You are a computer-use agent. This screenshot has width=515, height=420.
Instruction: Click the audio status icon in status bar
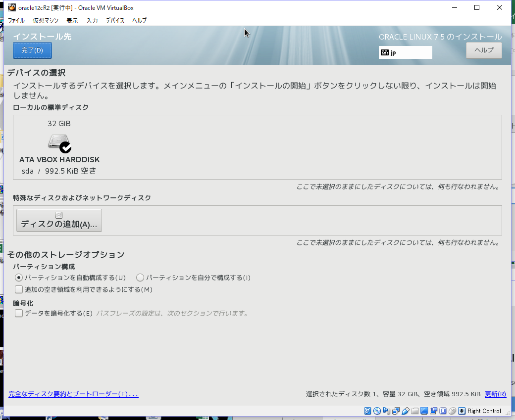pyautogui.click(x=386, y=411)
